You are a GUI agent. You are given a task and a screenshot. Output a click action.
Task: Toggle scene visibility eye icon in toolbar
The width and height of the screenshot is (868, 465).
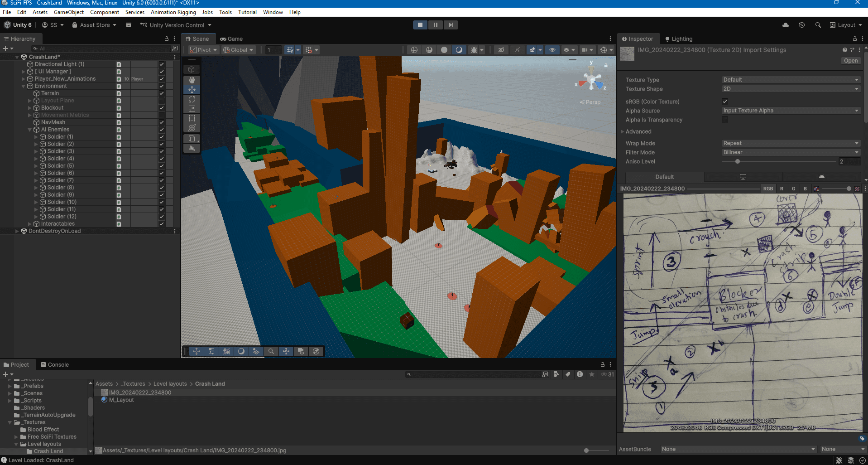pos(552,50)
